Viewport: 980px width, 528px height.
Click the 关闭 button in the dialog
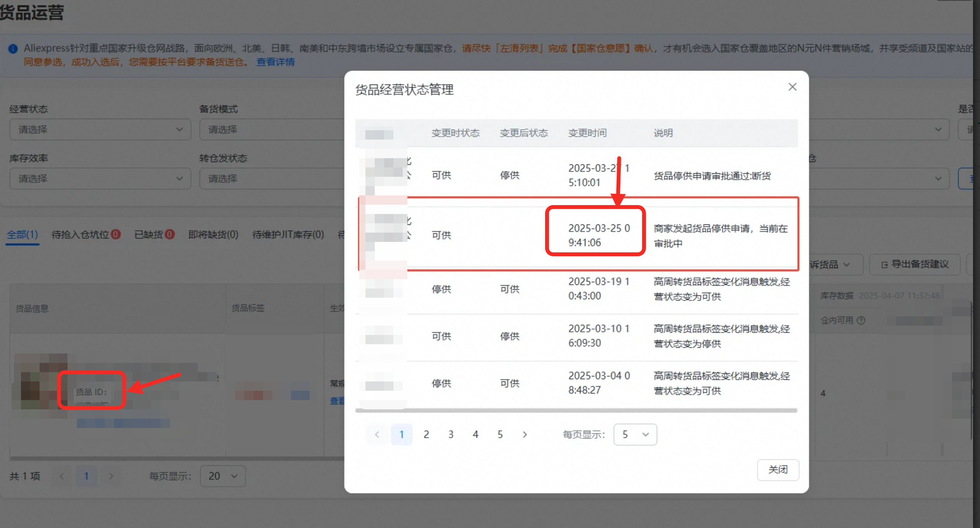click(778, 469)
